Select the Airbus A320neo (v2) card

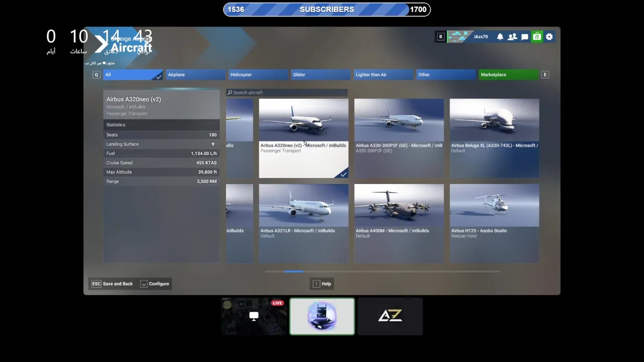[x=303, y=138]
